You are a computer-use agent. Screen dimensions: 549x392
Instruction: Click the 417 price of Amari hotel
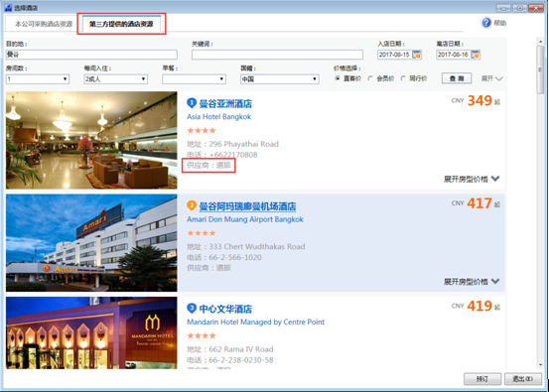(480, 203)
